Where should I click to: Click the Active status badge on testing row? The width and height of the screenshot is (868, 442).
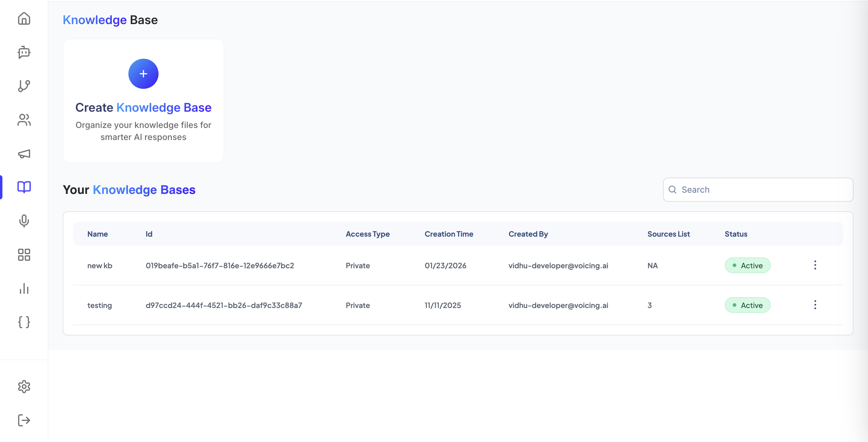click(747, 305)
